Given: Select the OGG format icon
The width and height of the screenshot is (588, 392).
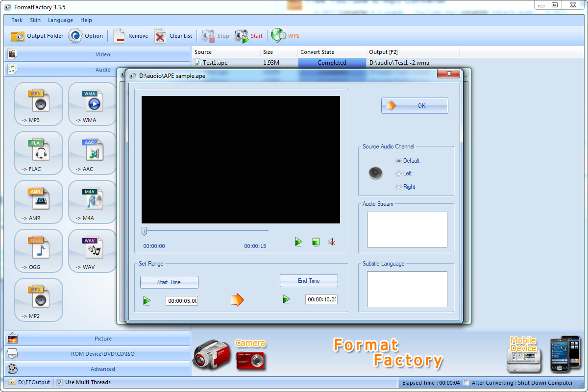Looking at the screenshot, I should (39, 251).
